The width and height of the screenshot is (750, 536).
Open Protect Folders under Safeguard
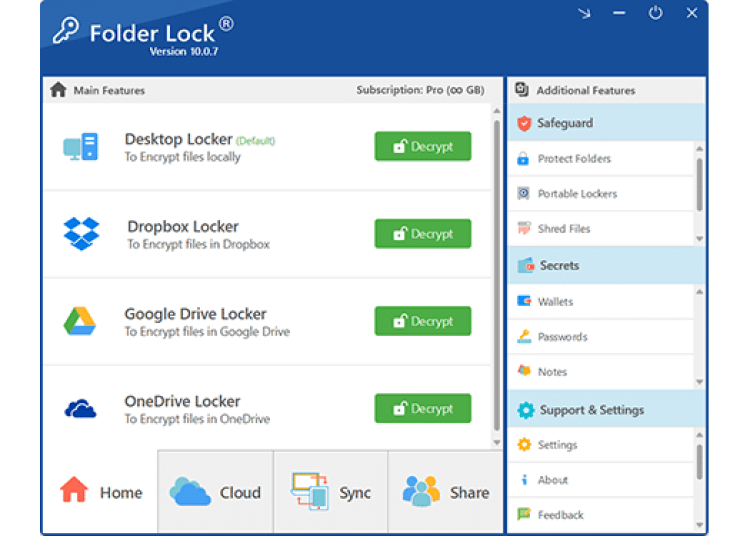point(573,159)
